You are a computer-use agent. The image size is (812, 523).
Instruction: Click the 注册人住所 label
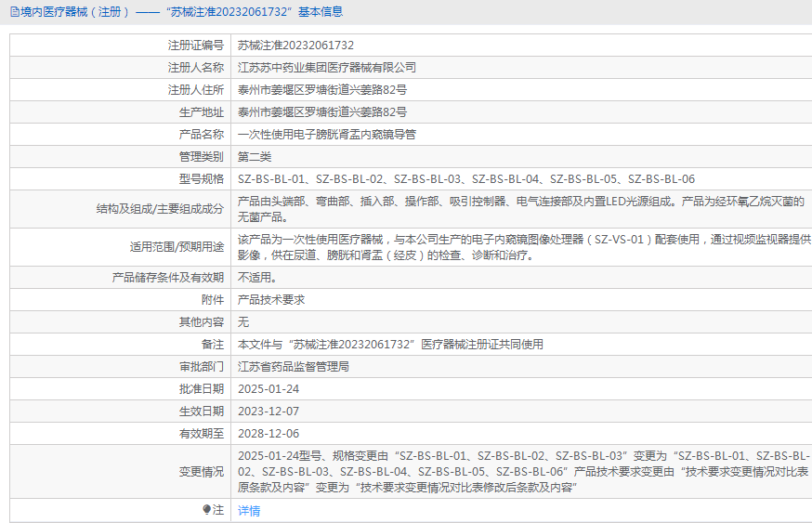click(x=196, y=90)
